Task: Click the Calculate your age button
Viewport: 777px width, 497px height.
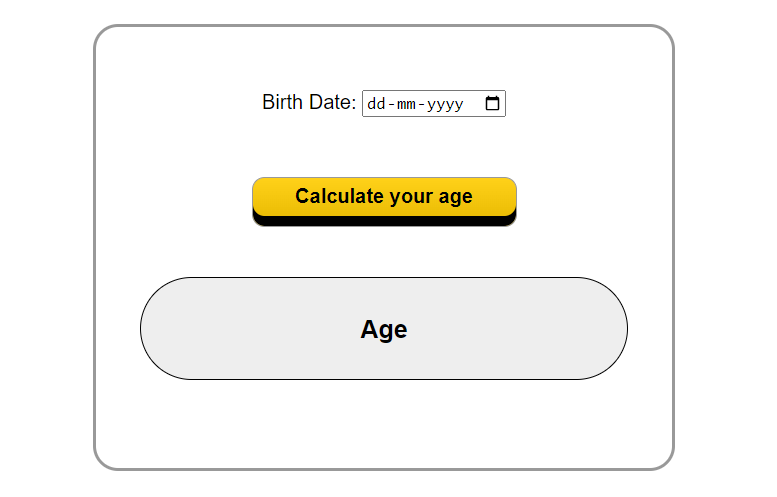Action: pyautogui.click(x=385, y=202)
